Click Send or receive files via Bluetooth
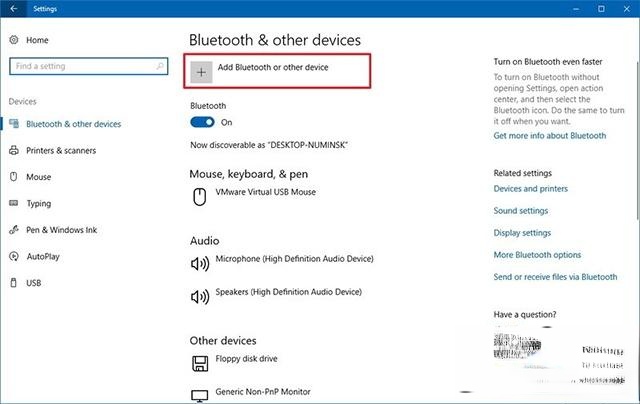640x404 pixels. pyautogui.click(x=555, y=277)
